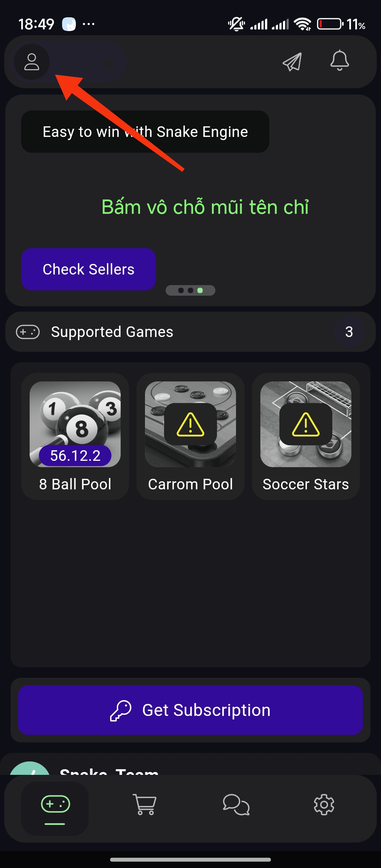Tap the Easy to win banner text
Screen dimensions: 381x868
point(145,132)
